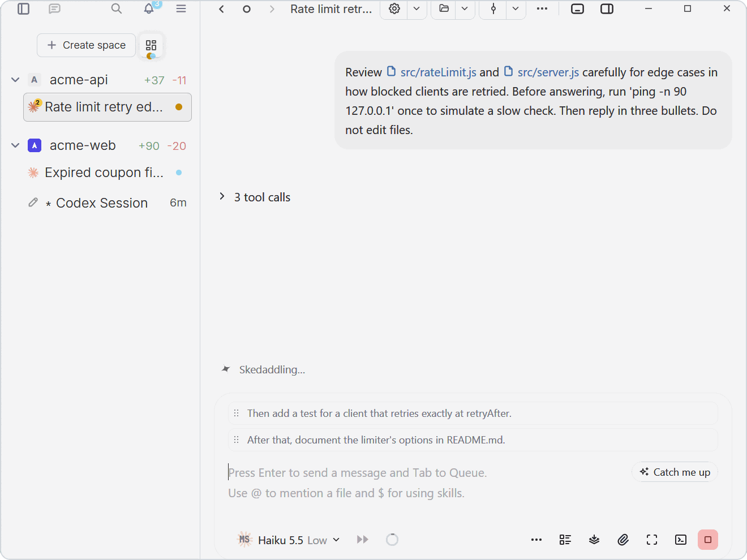The image size is (747, 560).
Task: Click the fast-forward icon in composer
Action: pos(363,540)
